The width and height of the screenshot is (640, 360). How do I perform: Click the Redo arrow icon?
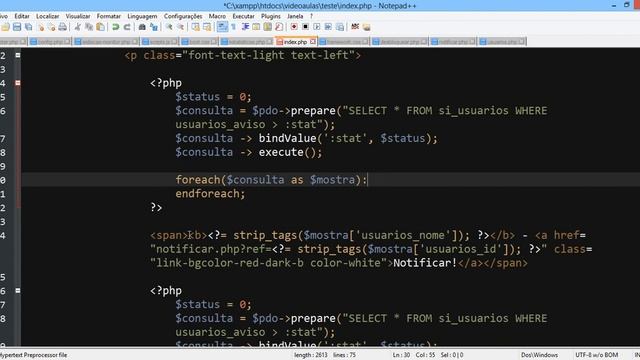[x=127, y=27]
